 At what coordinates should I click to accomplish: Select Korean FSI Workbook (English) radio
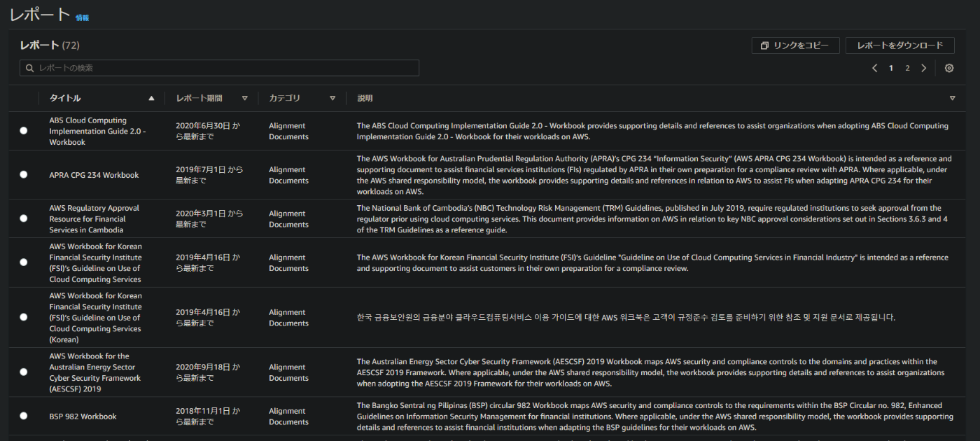click(x=24, y=262)
